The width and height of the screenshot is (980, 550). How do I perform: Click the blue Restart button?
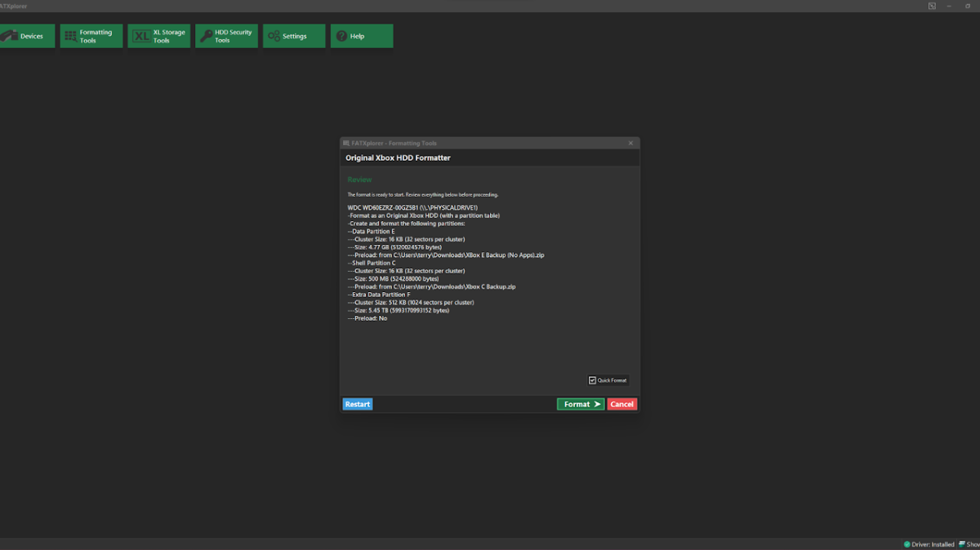point(358,404)
